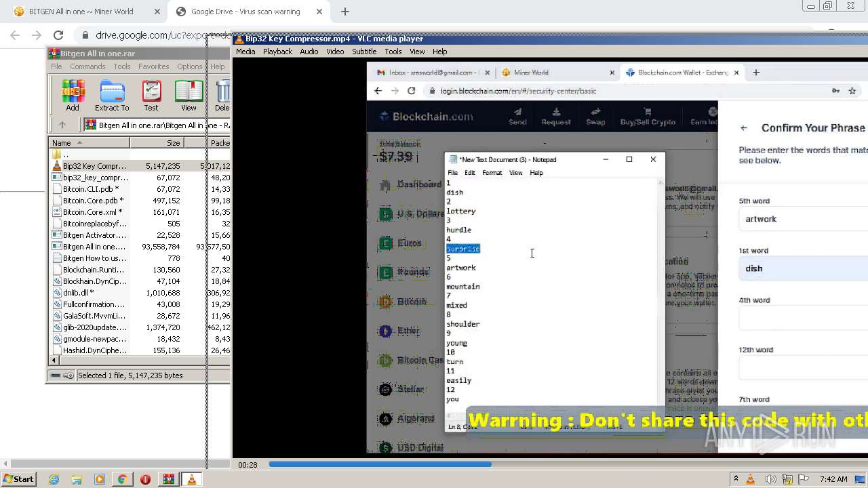Click the WinRAR Test toolbar icon
The width and height of the screenshot is (868, 488).
(151, 96)
